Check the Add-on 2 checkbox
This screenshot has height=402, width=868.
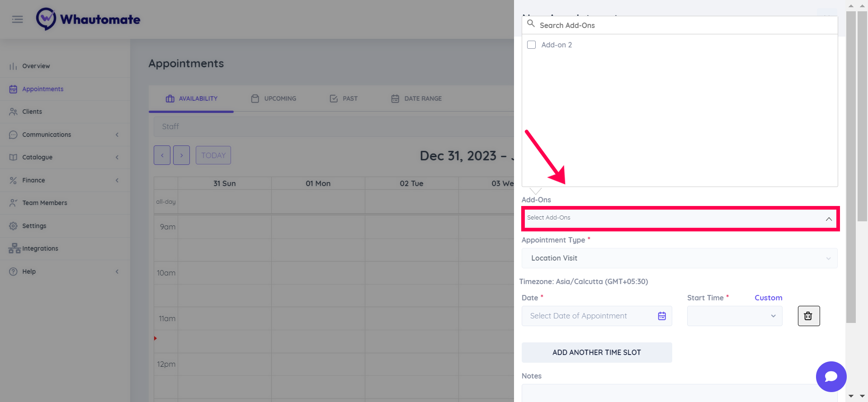pos(532,45)
